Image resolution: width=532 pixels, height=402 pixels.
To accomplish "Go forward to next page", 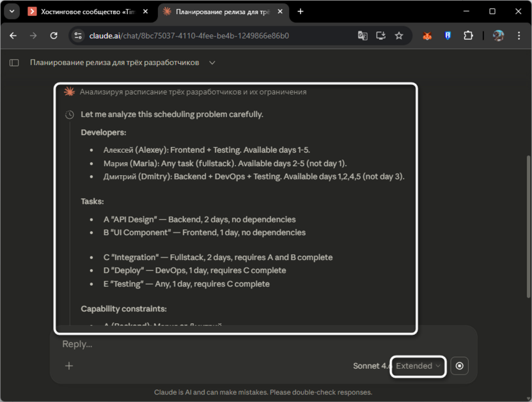I will (33, 36).
